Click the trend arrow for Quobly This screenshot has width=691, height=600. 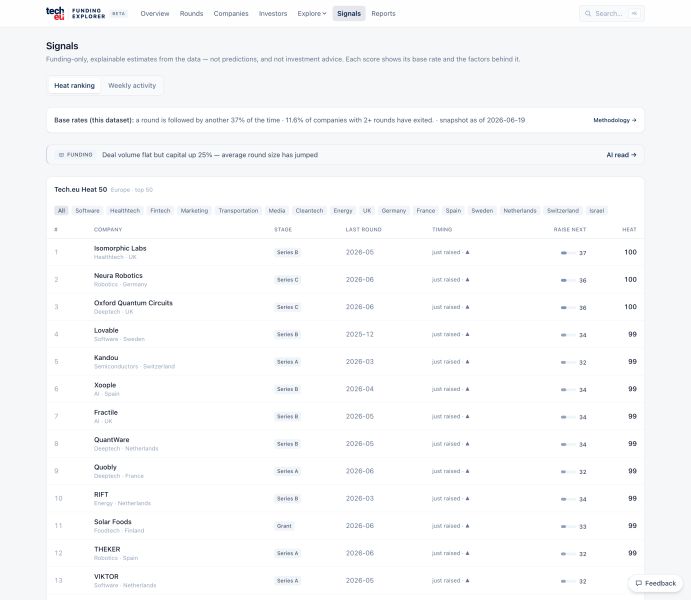[x=468, y=471]
